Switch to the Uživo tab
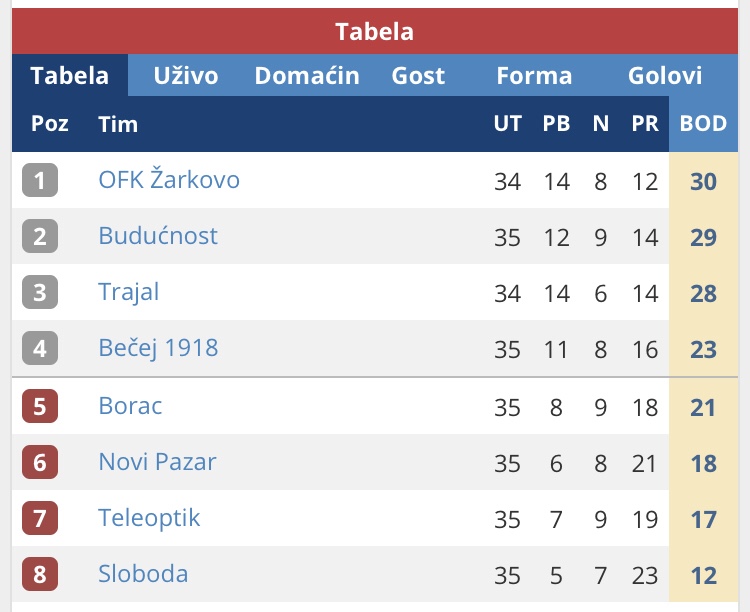Viewport: 750px width, 612px height. coord(186,76)
